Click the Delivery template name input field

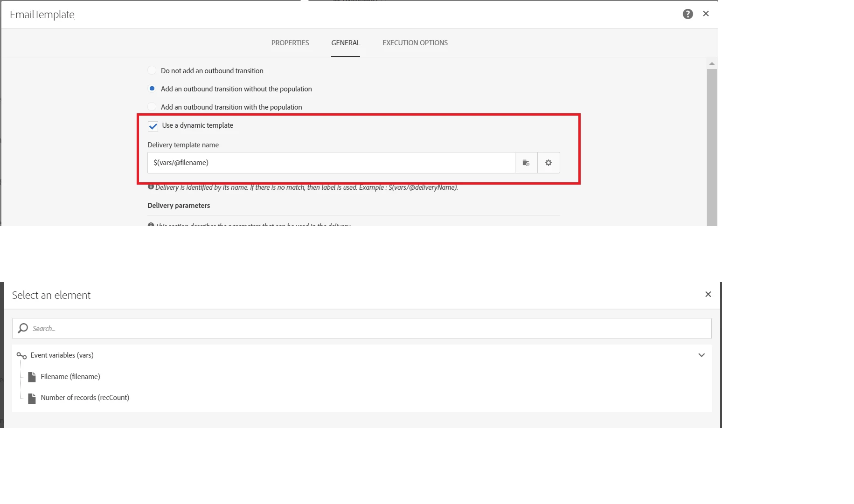331,163
